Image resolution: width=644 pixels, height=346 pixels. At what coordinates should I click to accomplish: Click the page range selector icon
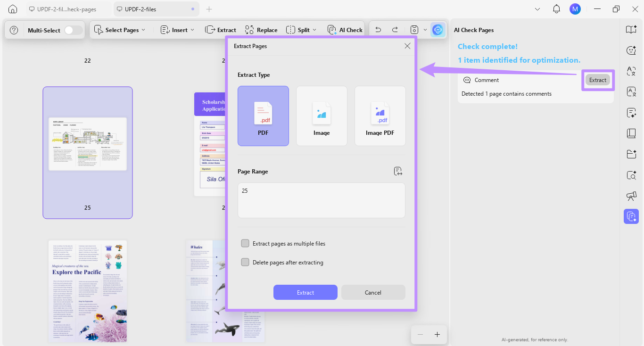point(398,171)
